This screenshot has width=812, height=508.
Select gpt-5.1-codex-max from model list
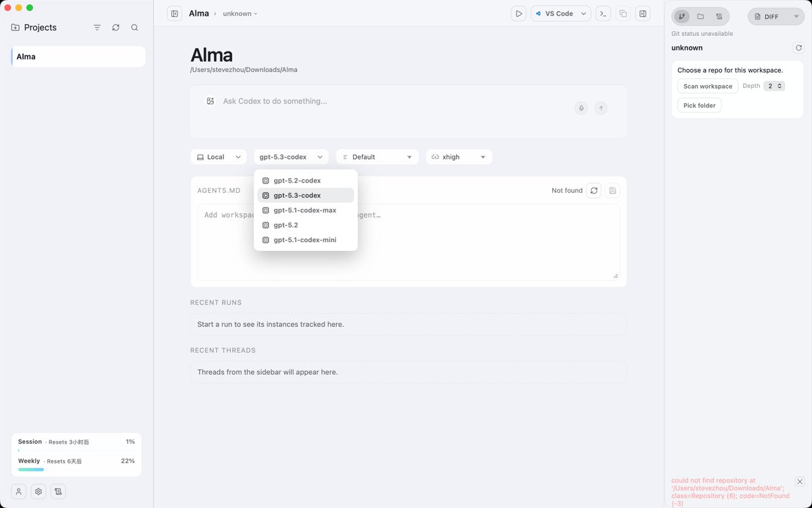(x=305, y=210)
